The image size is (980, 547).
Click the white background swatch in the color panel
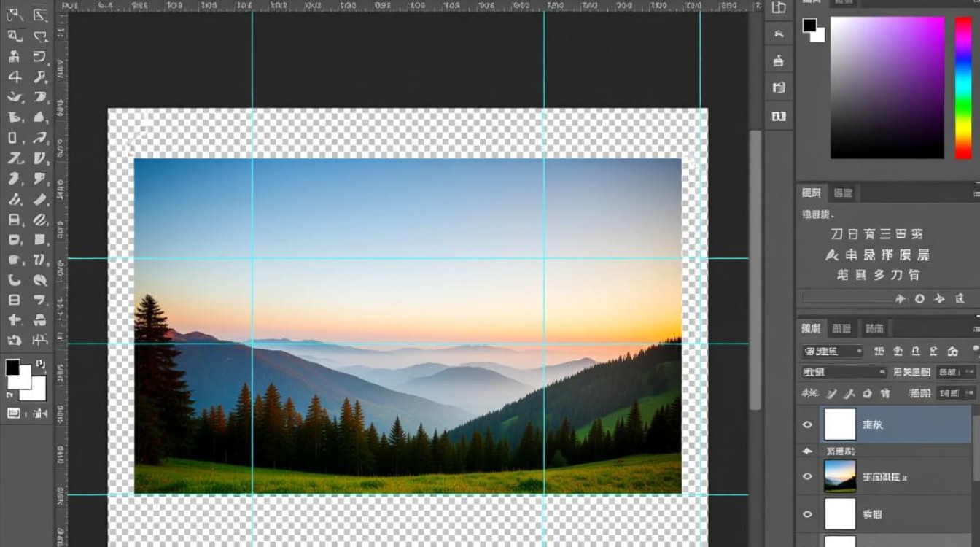tap(820, 36)
